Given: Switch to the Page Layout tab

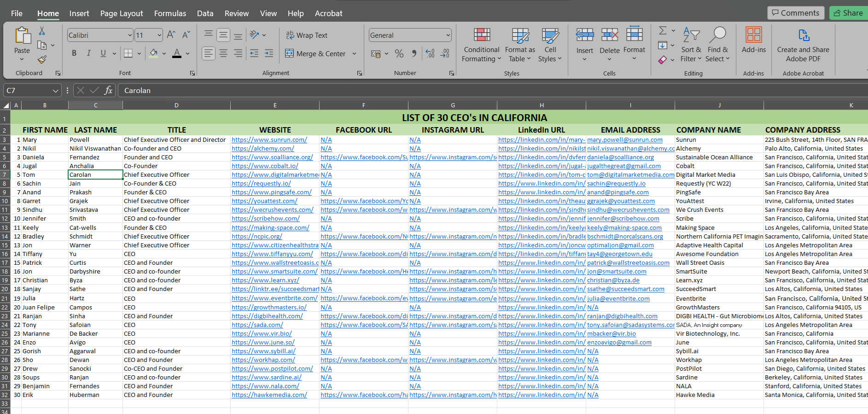Looking at the screenshot, I should pyautogui.click(x=122, y=13).
